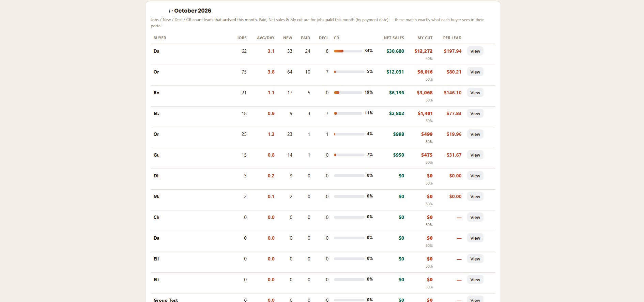Image resolution: width=644 pixels, height=302 pixels.
Task: Click the JOBS column header
Action: click(242, 38)
